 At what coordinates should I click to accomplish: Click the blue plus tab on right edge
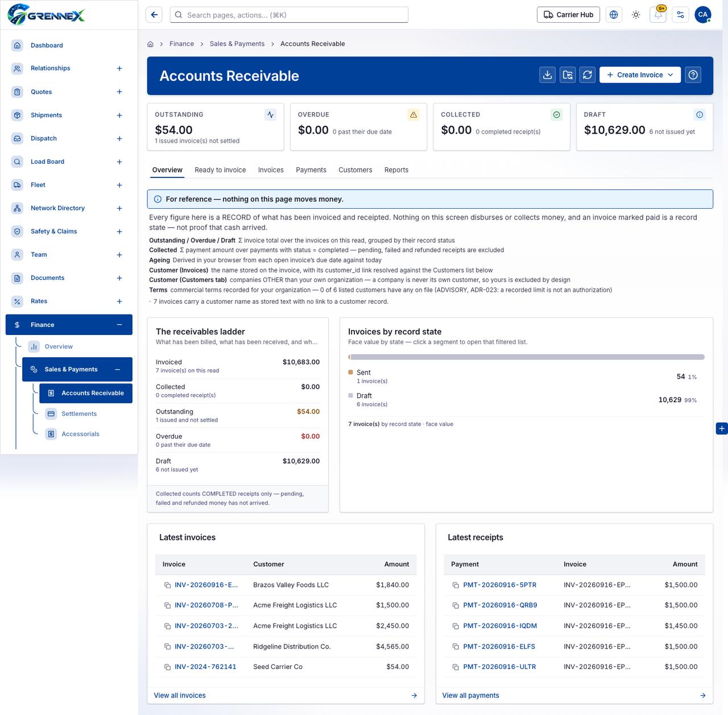[x=722, y=428]
